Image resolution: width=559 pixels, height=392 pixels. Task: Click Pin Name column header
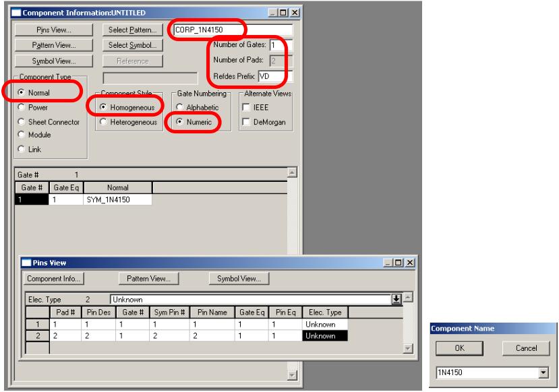point(212,313)
